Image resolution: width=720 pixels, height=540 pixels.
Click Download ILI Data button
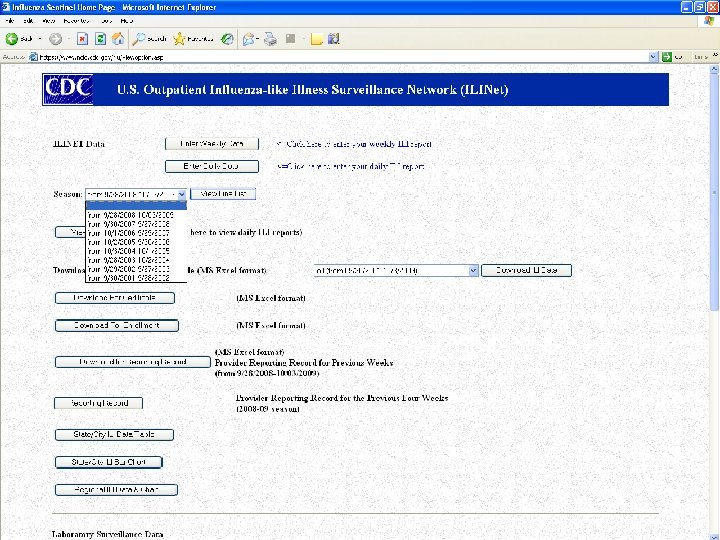pos(526,270)
